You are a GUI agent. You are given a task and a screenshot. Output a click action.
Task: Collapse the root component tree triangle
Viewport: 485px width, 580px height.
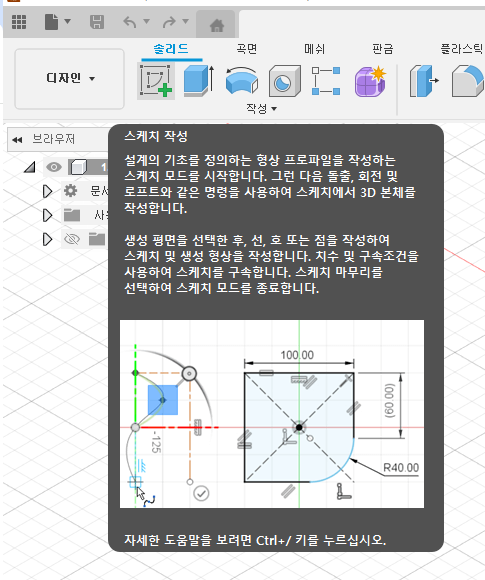(30, 167)
